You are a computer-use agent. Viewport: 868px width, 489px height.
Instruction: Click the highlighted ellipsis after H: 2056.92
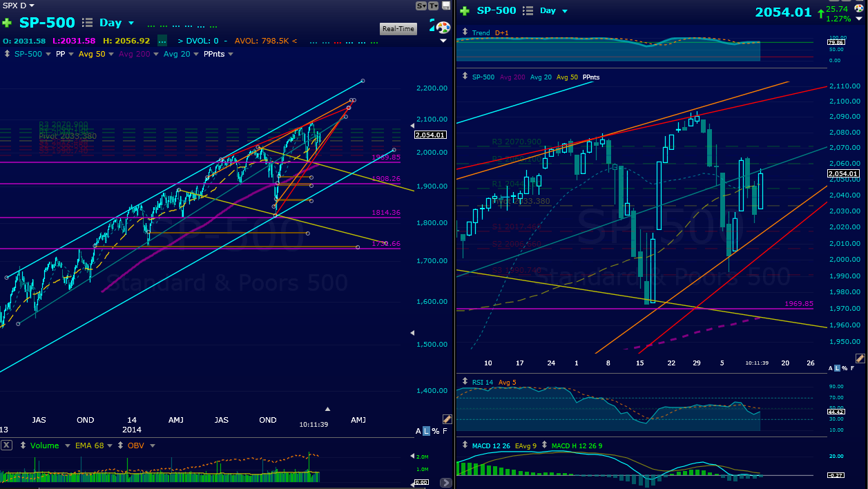point(161,41)
